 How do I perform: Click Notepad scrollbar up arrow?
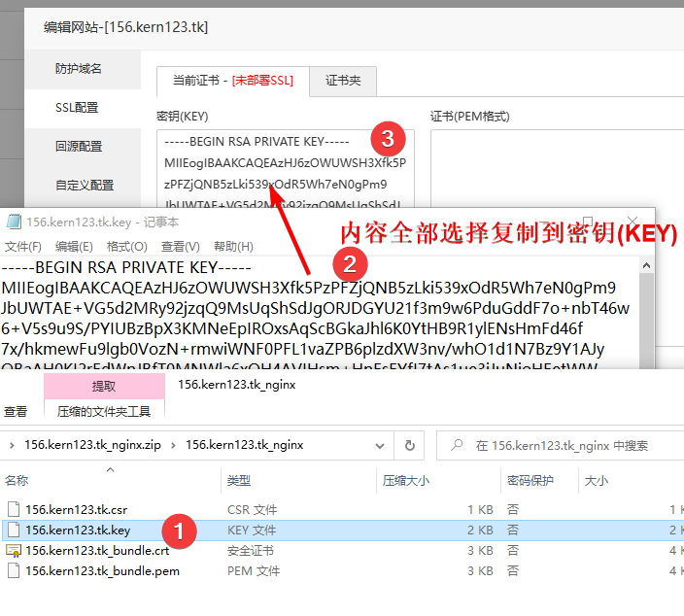(646, 265)
